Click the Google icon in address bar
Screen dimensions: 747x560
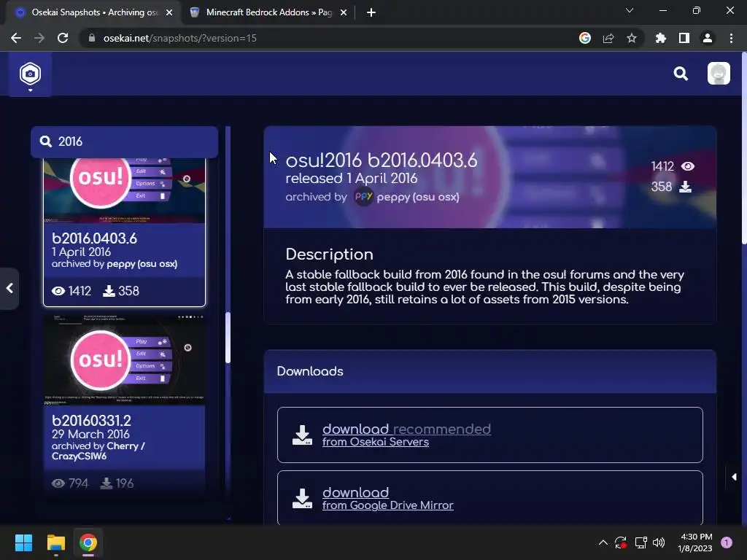point(585,38)
